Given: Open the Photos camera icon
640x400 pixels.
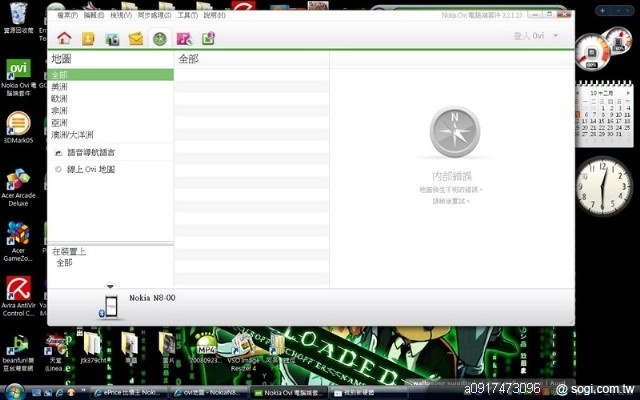Looking at the screenshot, I should 112,39.
